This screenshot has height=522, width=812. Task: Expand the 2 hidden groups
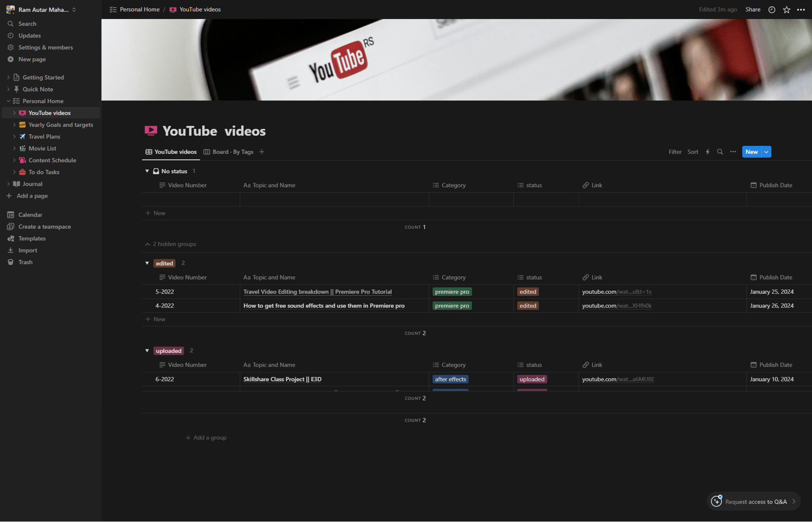click(x=170, y=244)
